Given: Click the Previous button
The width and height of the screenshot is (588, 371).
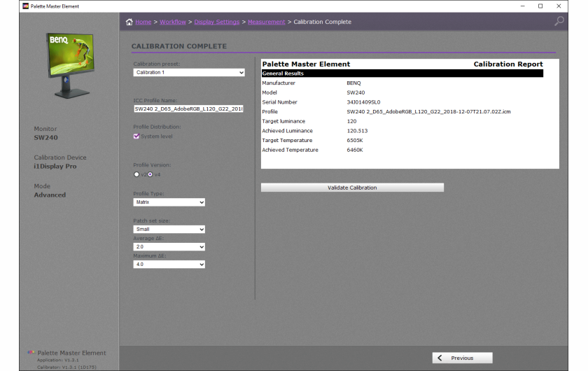Looking at the screenshot, I should point(462,358).
